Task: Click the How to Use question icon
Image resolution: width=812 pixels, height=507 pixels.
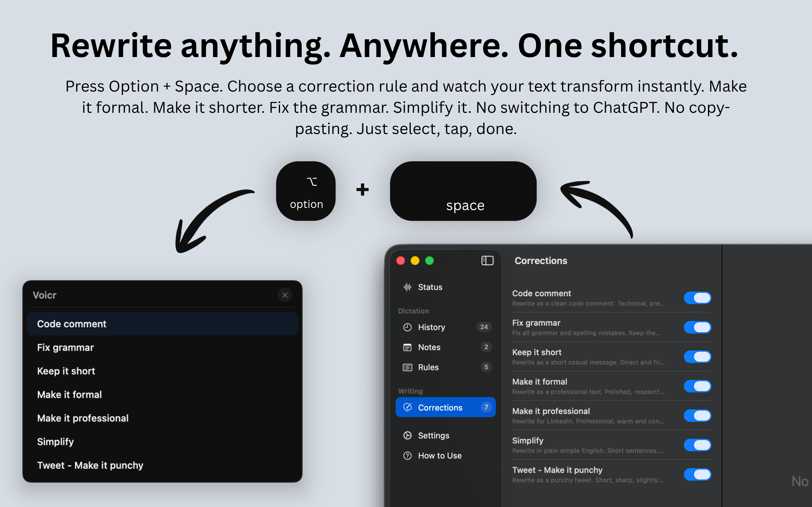Action: pos(407,456)
